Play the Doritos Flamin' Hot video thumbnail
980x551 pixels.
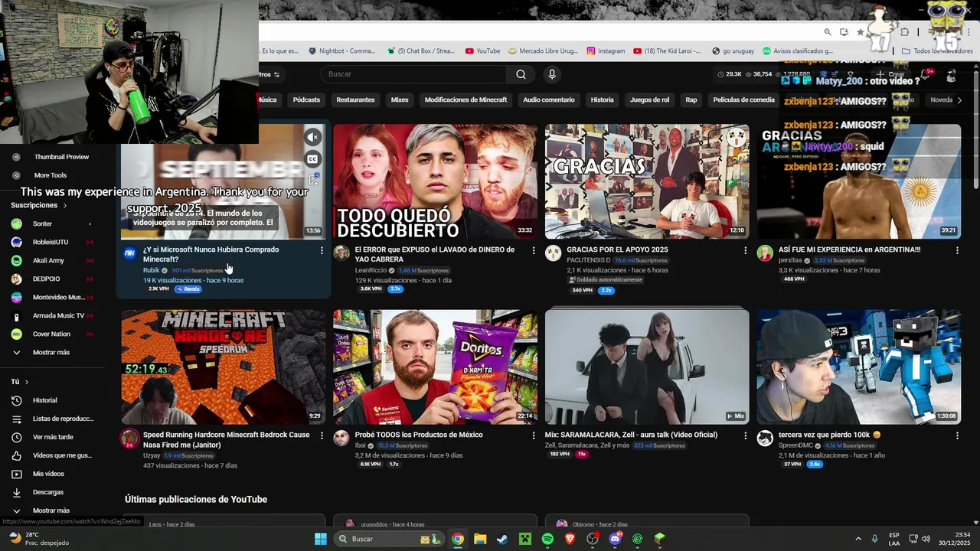click(435, 367)
